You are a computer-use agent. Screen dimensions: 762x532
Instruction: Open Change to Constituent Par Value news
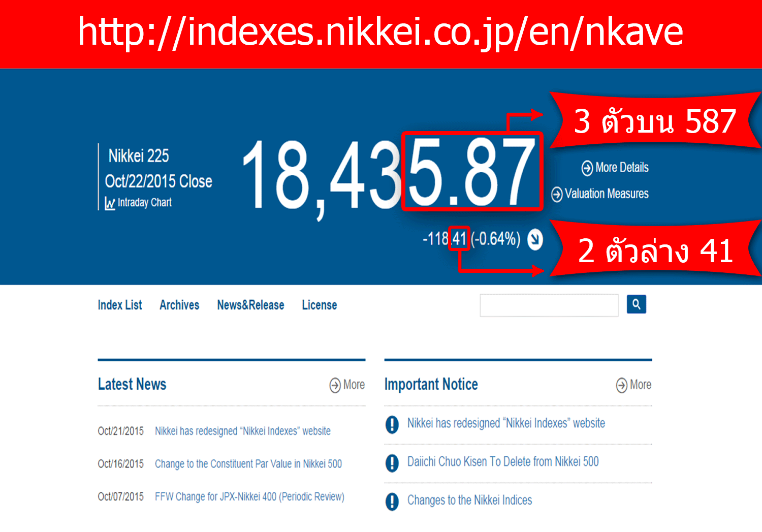click(248, 464)
